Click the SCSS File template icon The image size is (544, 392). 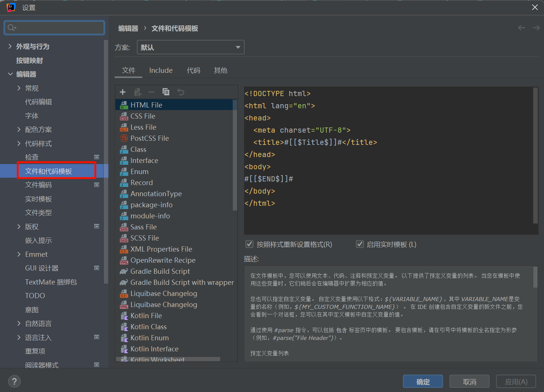(x=124, y=238)
